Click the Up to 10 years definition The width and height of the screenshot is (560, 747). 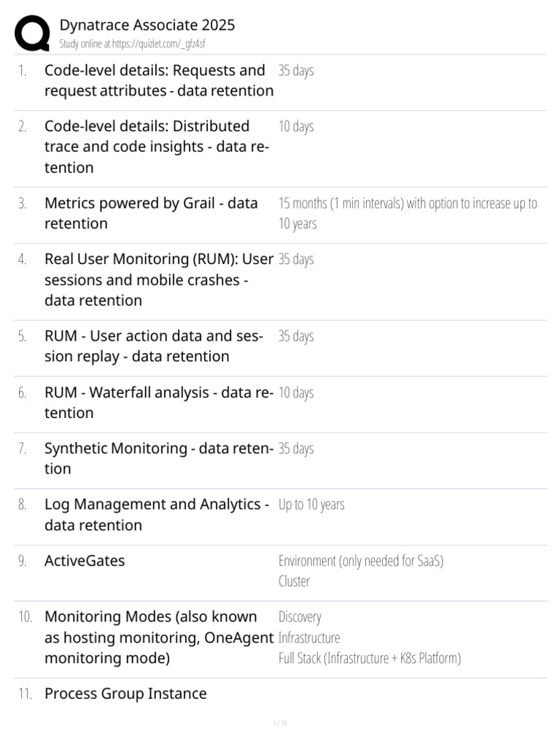pos(311,505)
